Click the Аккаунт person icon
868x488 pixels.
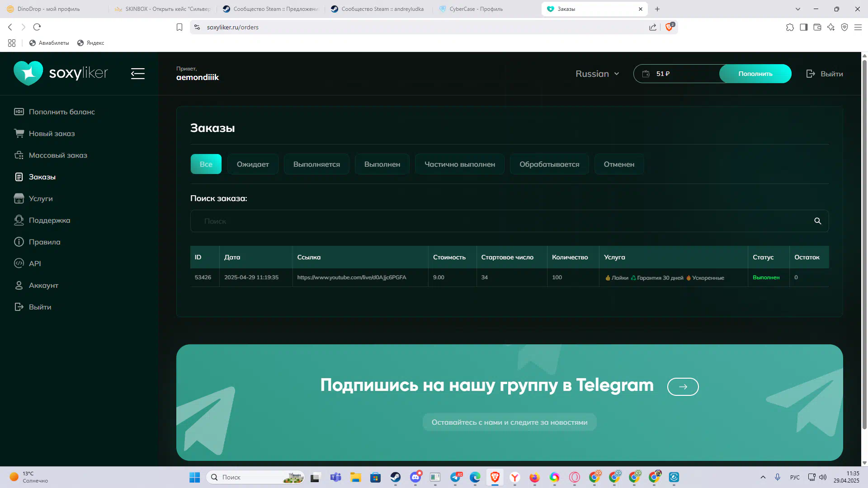[x=19, y=285]
